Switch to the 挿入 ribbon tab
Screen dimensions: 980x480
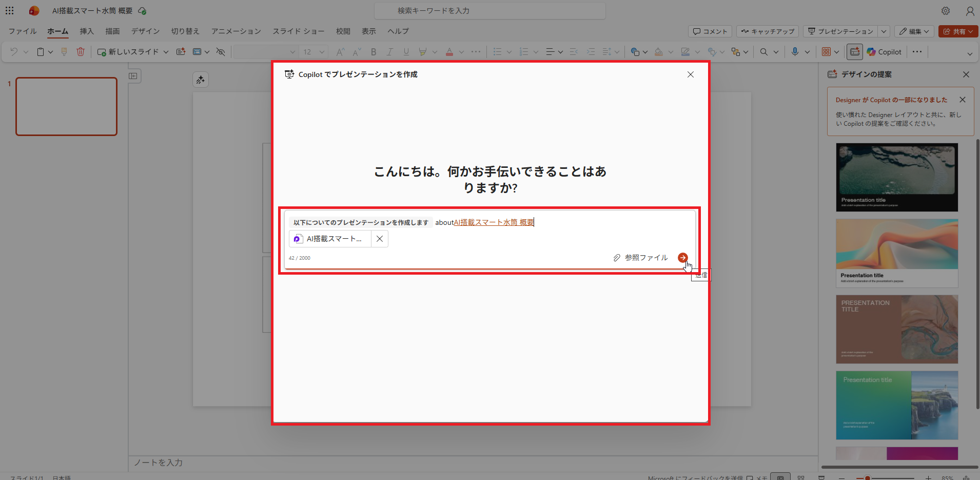(x=87, y=31)
